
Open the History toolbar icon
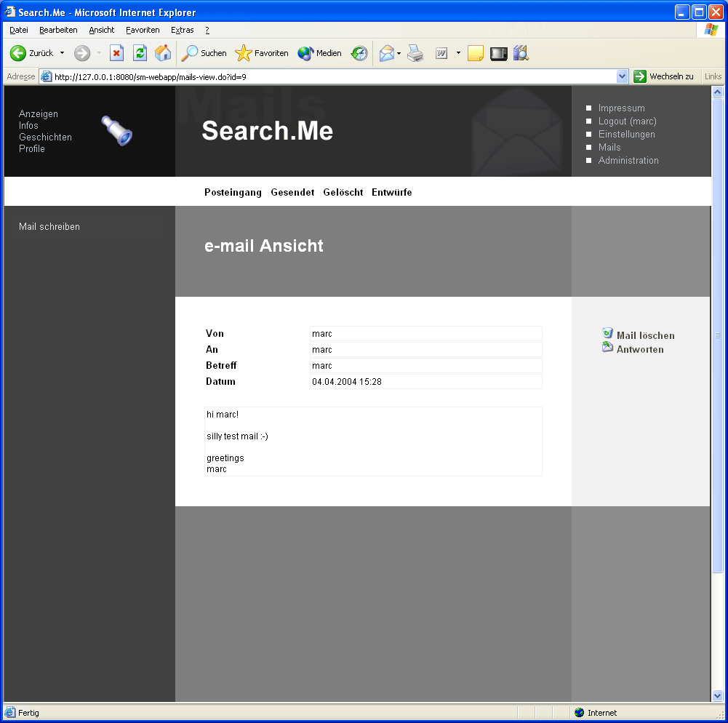[359, 53]
